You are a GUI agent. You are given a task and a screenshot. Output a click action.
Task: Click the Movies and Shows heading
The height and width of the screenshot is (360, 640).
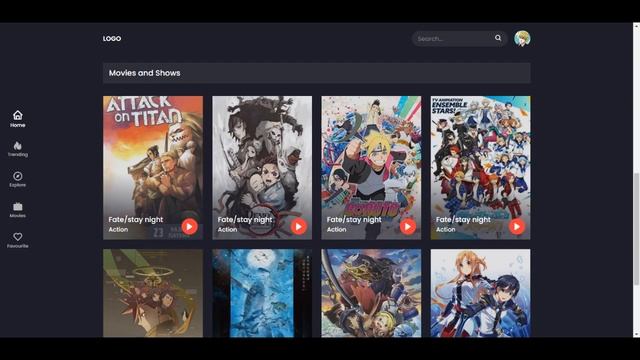pyautogui.click(x=144, y=73)
